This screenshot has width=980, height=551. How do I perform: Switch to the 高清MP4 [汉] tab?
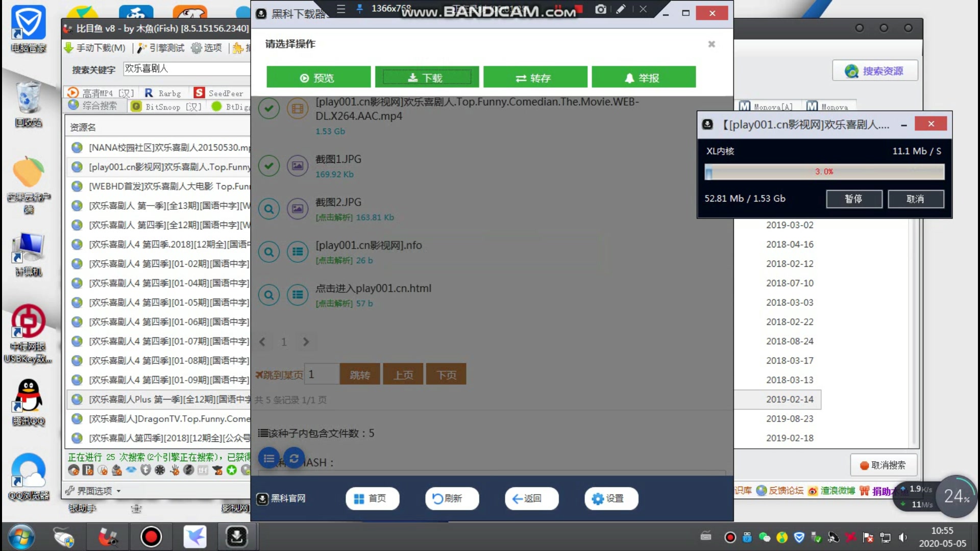coord(101,93)
